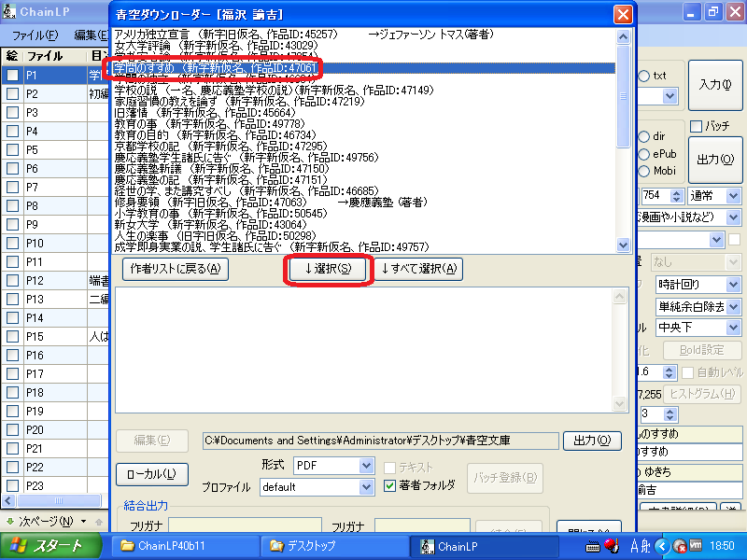Click large 出力(O) button in ChainLP window

715,160
